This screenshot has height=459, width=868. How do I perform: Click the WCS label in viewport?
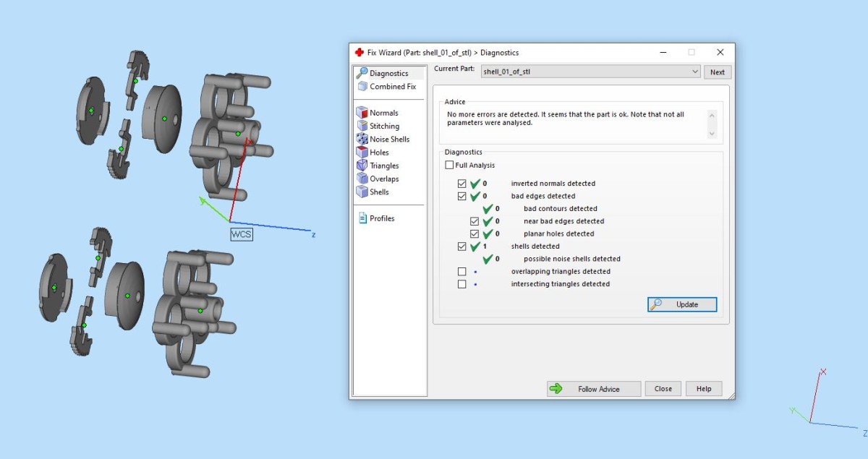pyautogui.click(x=241, y=234)
